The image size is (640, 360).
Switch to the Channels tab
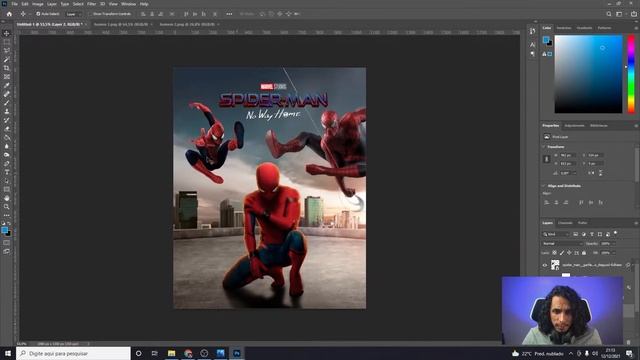(565, 223)
